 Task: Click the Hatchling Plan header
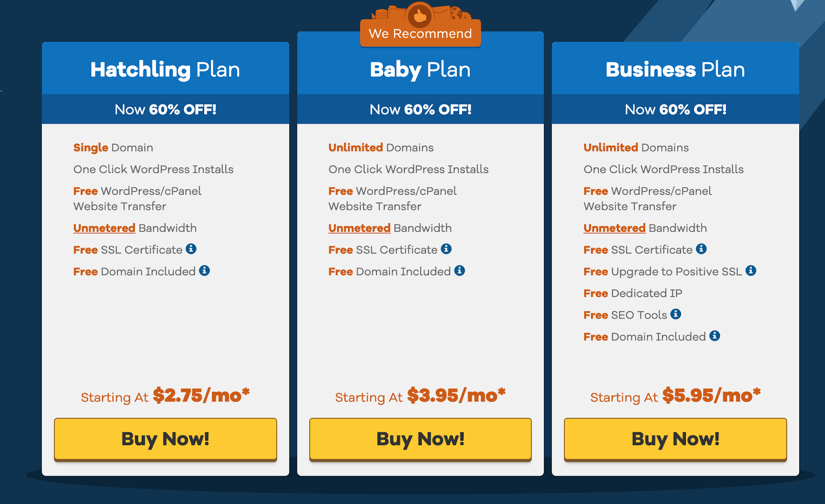click(166, 70)
